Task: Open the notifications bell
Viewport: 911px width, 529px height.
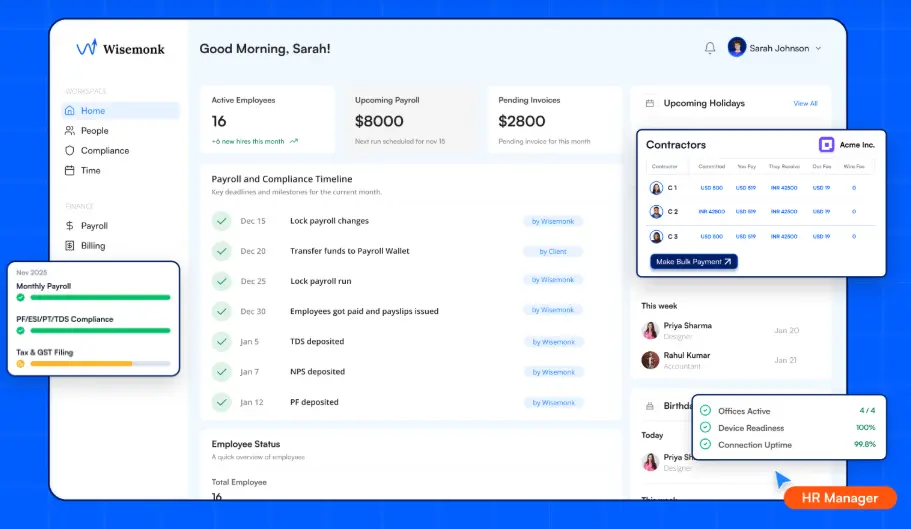Action: coord(710,48)
